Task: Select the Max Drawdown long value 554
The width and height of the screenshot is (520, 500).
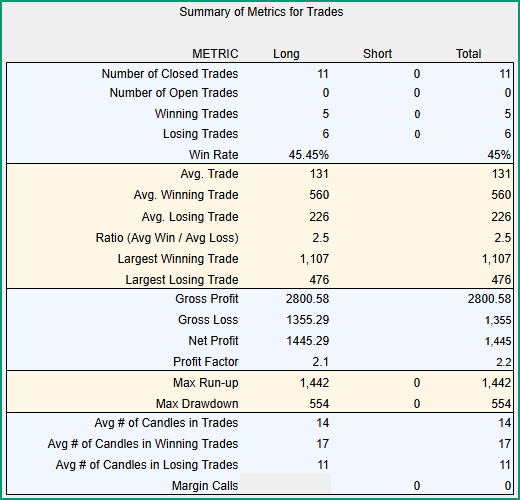Action: pos(319,404)
